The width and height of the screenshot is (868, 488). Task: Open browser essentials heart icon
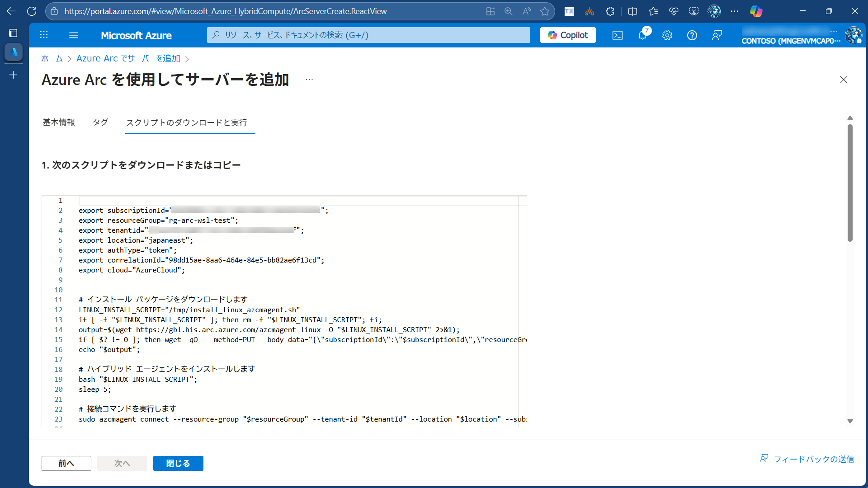[674, 11]
